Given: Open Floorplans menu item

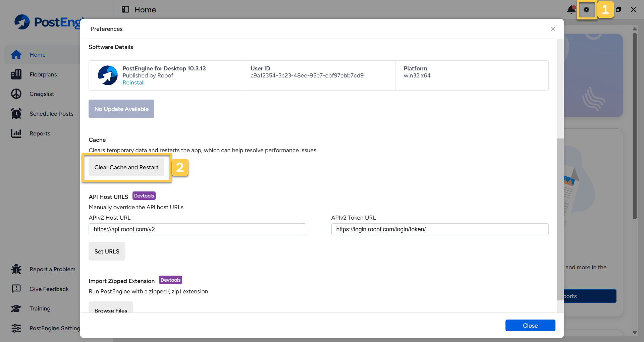Looking at the screenshot, I should (x=43, y=74).
